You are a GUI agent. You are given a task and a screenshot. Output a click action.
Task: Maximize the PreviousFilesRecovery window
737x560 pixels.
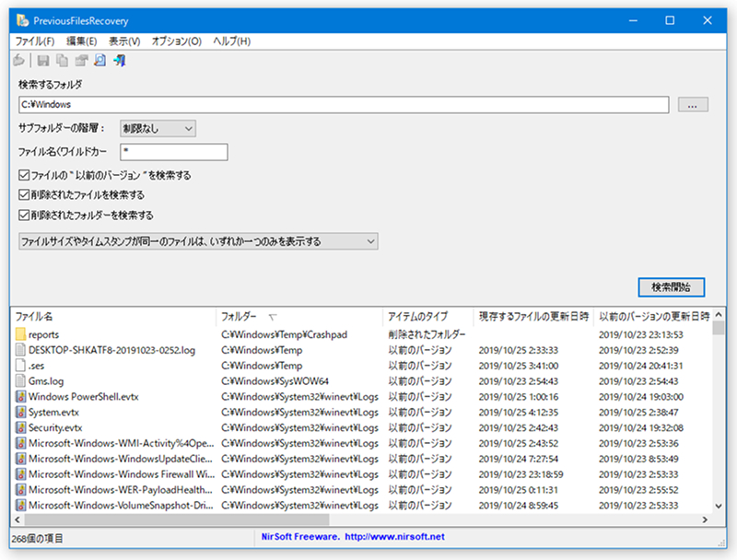pyautogui.click(x=670, y=20)
